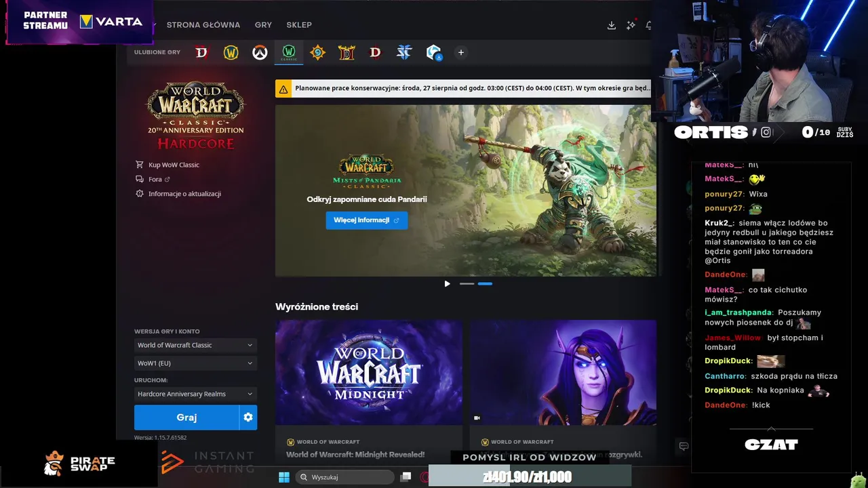Image resolution: width=868 pixels, height=488 pixels.
Task: Open the Diablo III game icon
Action: 375,52
